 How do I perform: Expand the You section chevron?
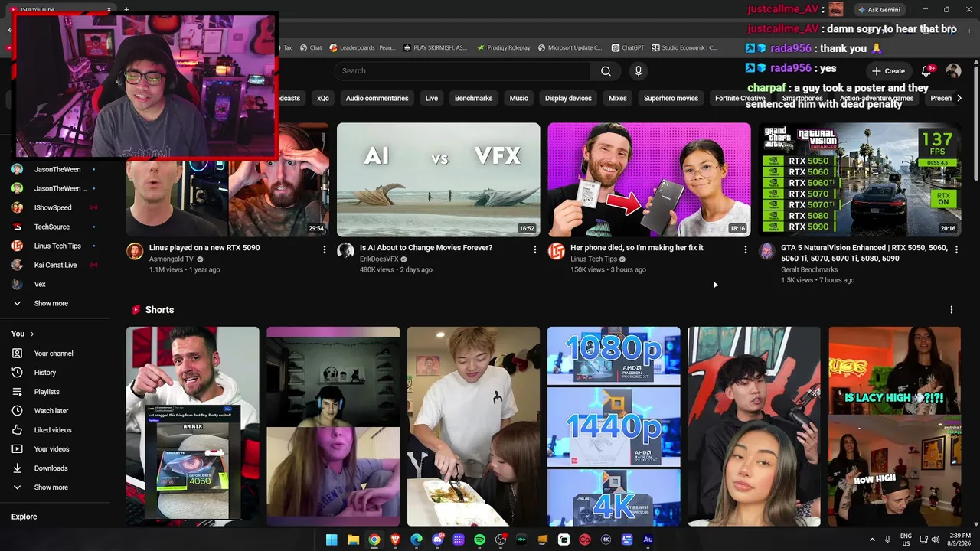31,334
